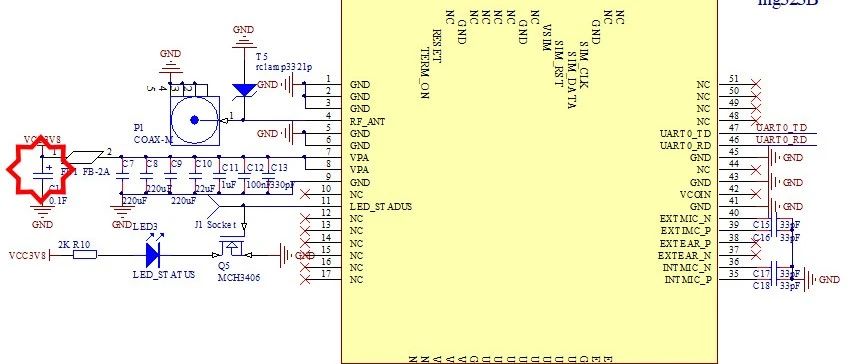This screenshot has width=854, height=364.
Task: Click the INTMIC_P pin label
Action: click(x=687, y=280)
